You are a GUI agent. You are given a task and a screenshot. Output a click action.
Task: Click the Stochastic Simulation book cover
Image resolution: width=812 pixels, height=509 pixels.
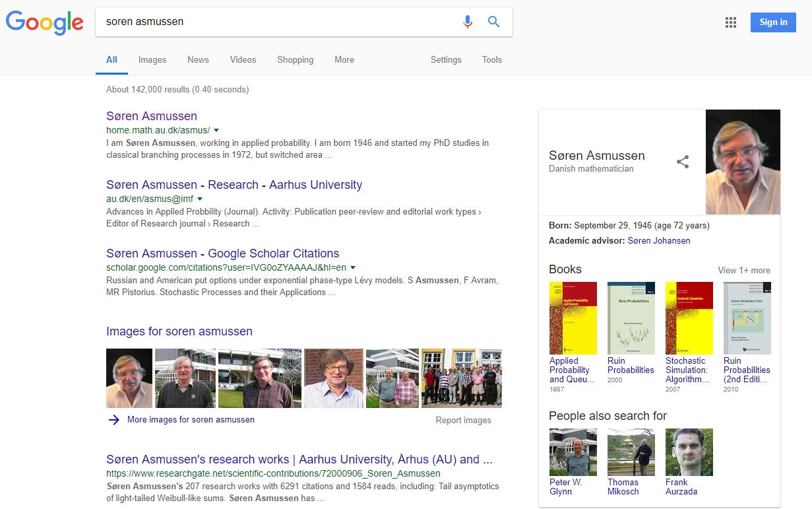689,318
